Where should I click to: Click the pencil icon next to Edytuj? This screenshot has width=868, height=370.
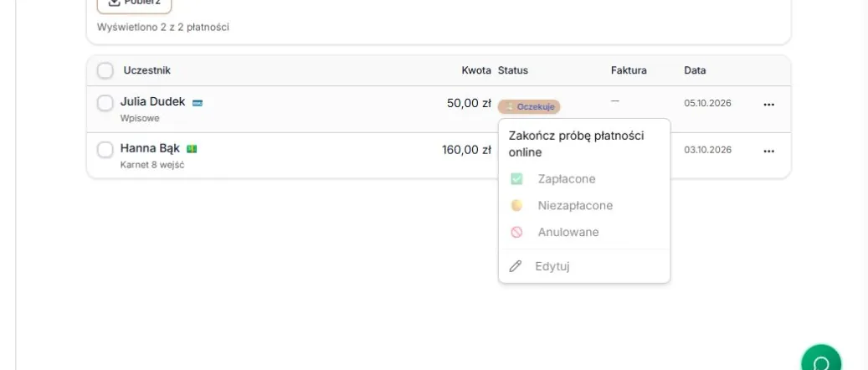point(516,266)
